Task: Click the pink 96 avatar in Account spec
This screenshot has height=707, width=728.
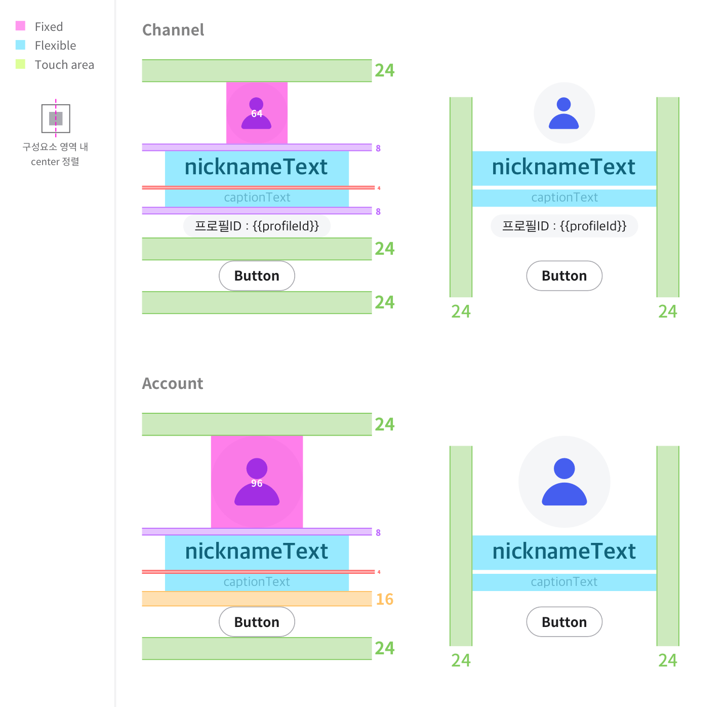Action: coord(257,482)
